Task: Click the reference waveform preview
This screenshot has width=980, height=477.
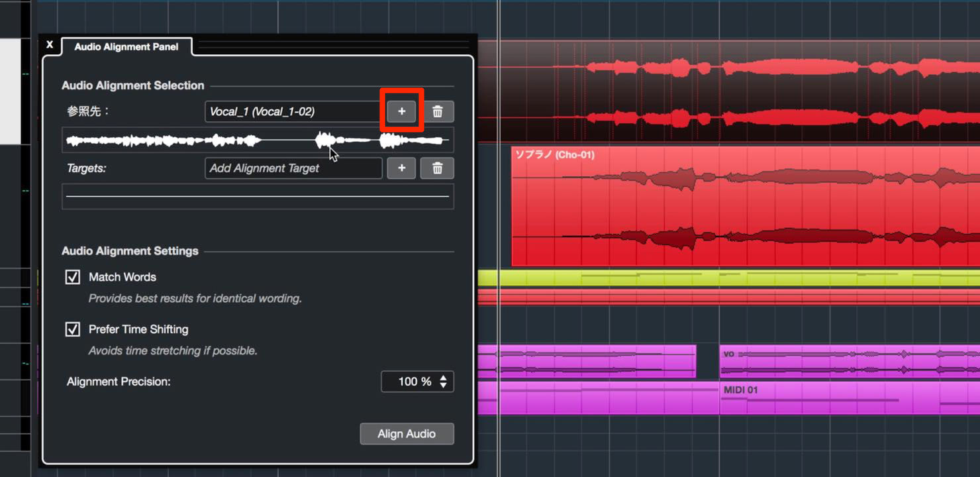Action: (258, 140)
